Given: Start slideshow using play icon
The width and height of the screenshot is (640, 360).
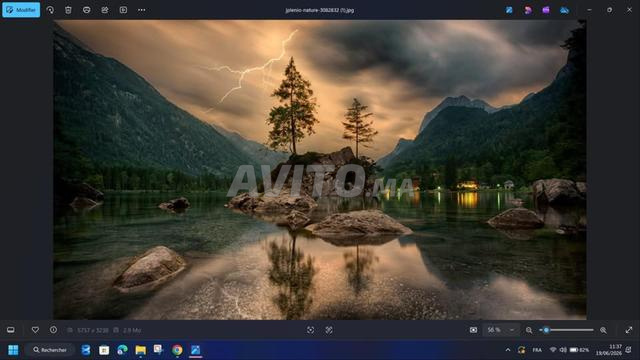Looking at the screenshot, I should point(123,10).
